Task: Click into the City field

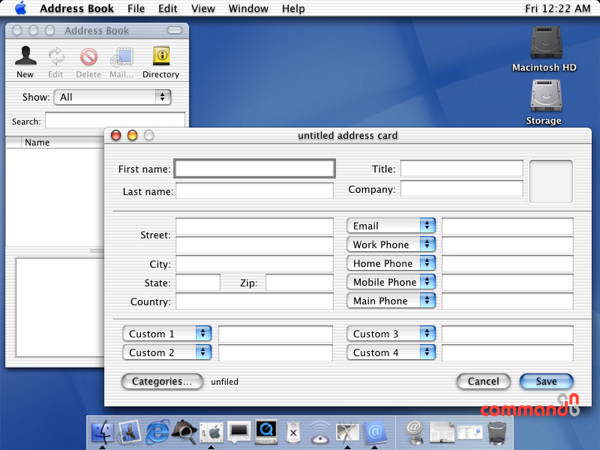Action: coord(255,263)
